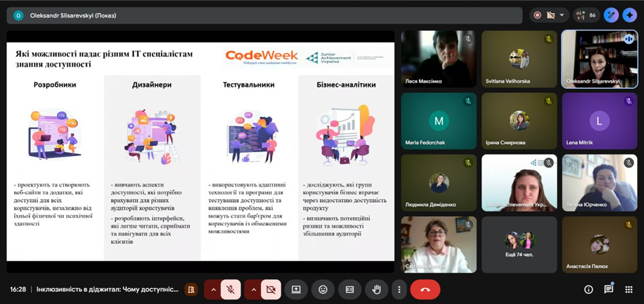Open Gemini spark assistant icon
This screenshot has width=644, height=304.
click(x=629, y=15)
